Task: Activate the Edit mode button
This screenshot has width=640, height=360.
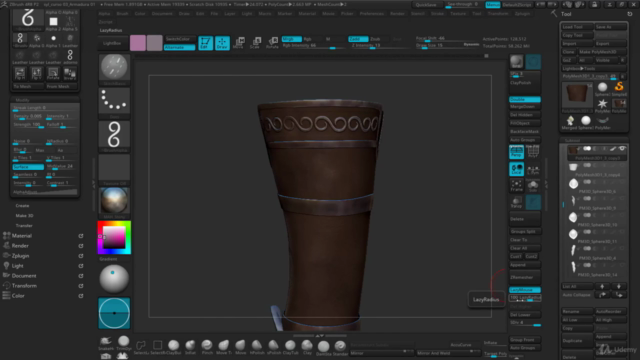Action: 205,43
